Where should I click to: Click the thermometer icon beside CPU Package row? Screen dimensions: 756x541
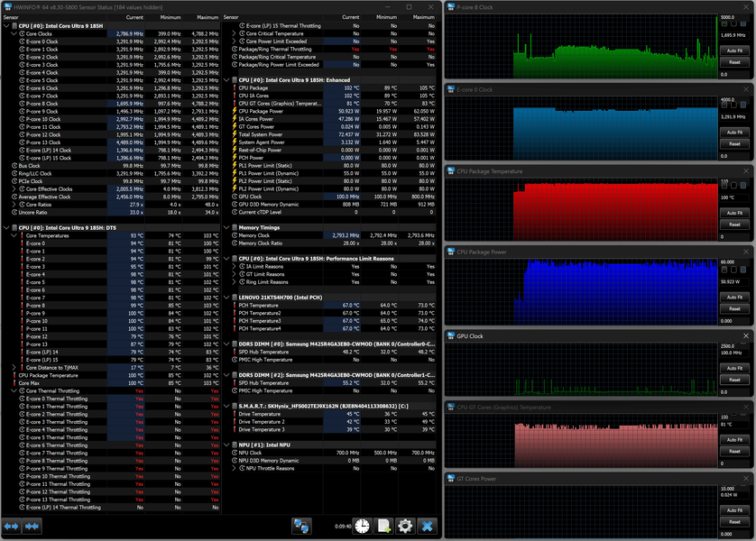coord(235,88)
